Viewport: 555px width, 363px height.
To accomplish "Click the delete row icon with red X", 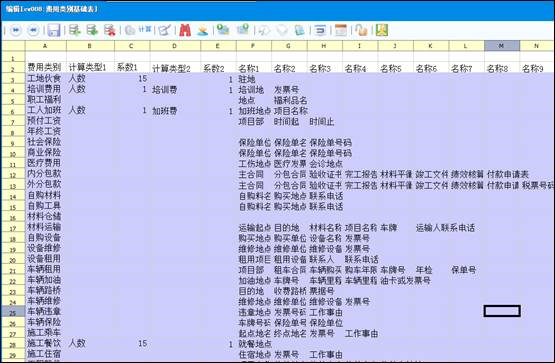I will (110, 30).
